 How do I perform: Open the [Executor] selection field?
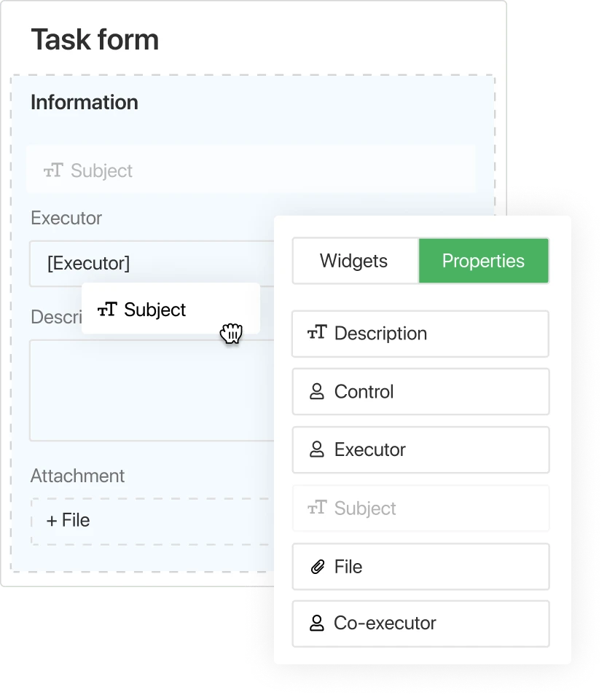[x=146, y=262]
